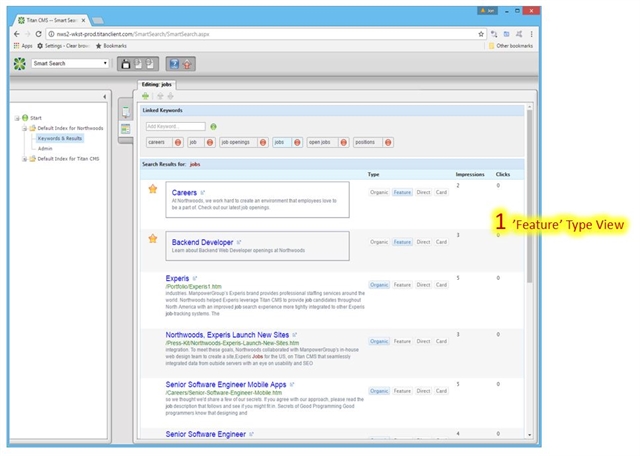This screenshot has width=640, height=456.
Task: Remove the 'positions' keyword
Action: pyautogui.click(x=388, y=142)
